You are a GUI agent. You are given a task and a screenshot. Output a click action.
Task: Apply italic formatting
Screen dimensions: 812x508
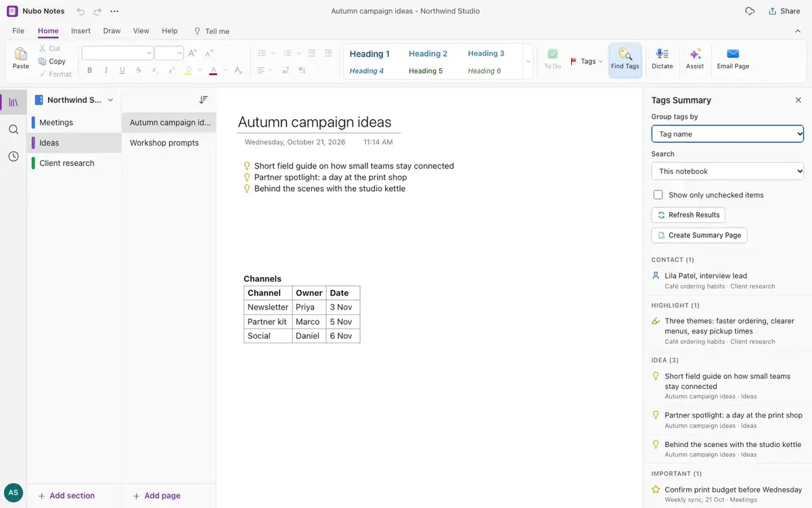(x=106, y=70)
